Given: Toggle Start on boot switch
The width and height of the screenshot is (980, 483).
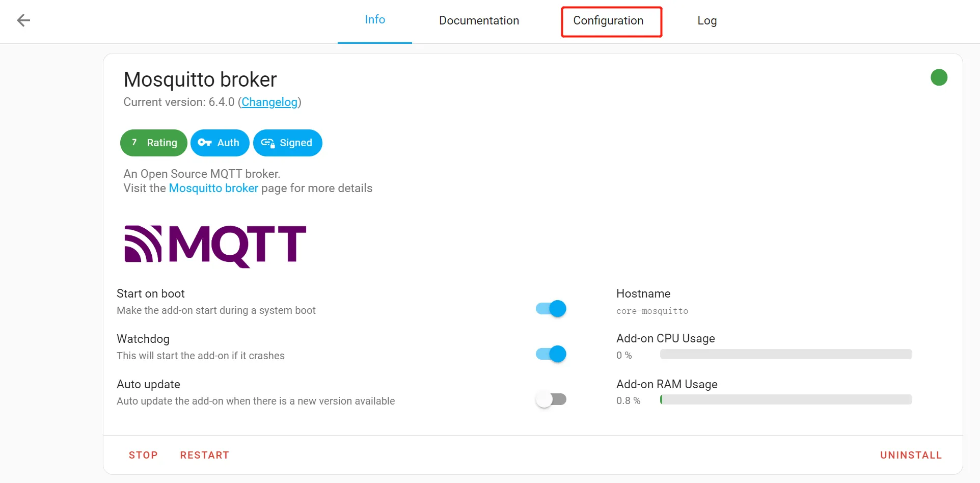Looking at the screenshot, I should (x=551, y=309).
